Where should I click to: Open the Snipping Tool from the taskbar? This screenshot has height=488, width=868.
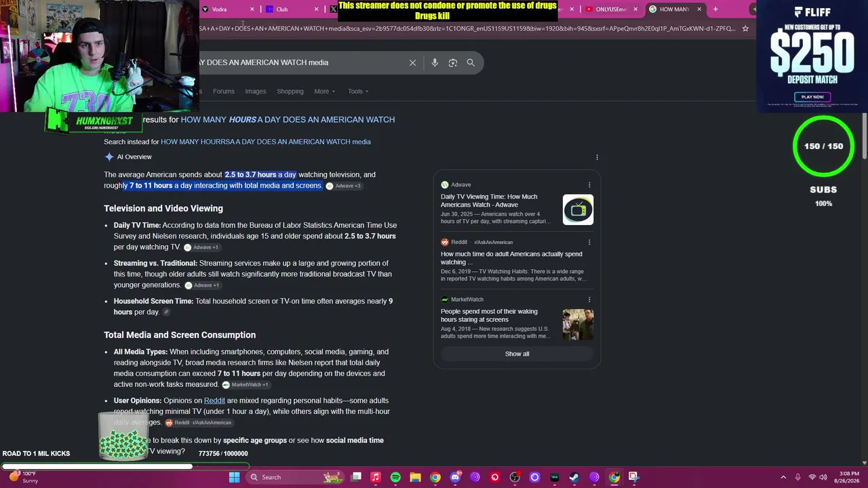point(633,477)
